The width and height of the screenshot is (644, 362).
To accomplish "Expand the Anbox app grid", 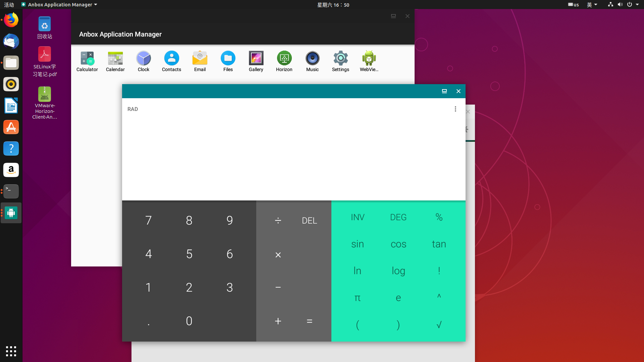I will coord(393,16).
